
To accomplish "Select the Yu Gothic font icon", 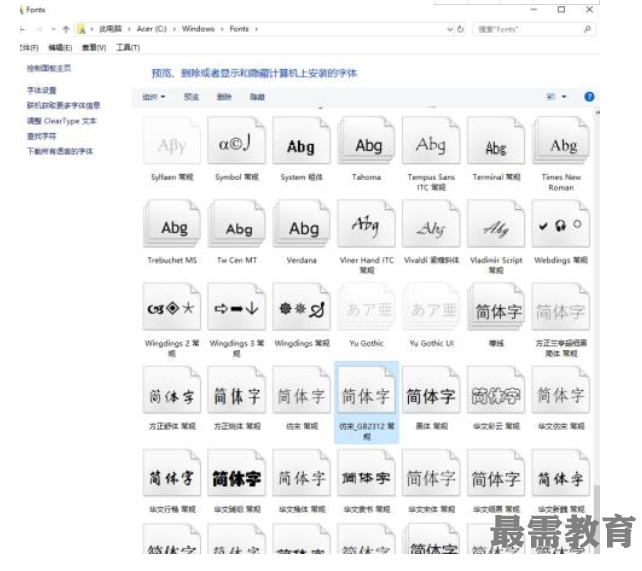I will click(x=366, y=307).
